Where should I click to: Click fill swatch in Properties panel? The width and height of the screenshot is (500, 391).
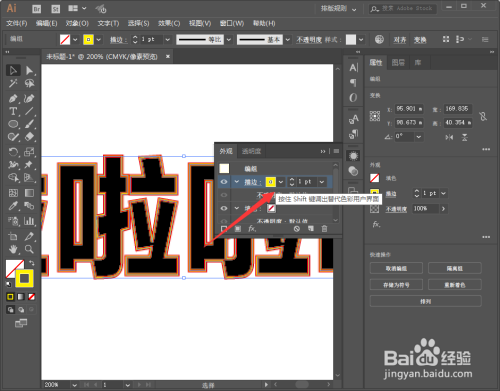[375, 178]
